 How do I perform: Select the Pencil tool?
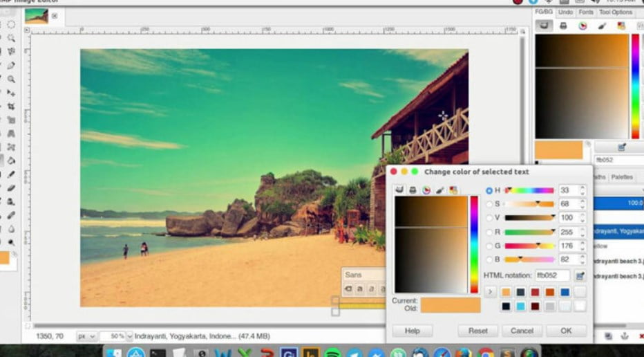[11, 174]
